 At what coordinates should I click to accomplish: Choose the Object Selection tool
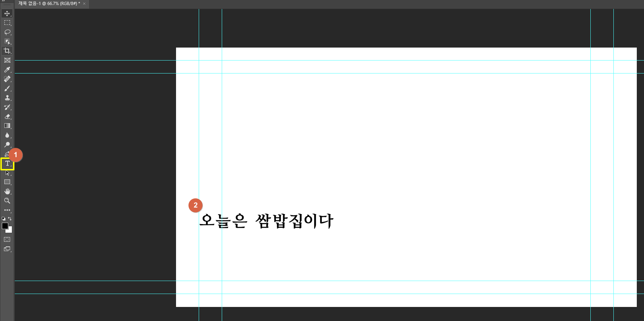[x=7, y=41]
